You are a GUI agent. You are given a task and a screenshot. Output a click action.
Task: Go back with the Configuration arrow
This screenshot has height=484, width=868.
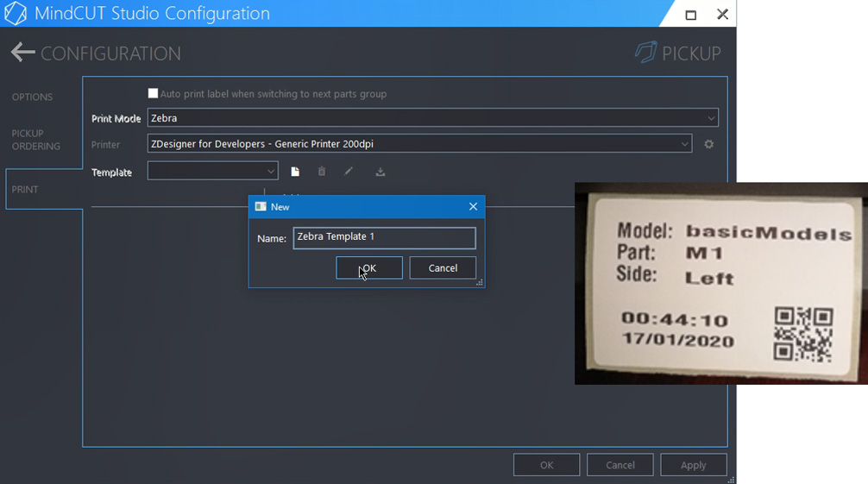click(22, 53)
